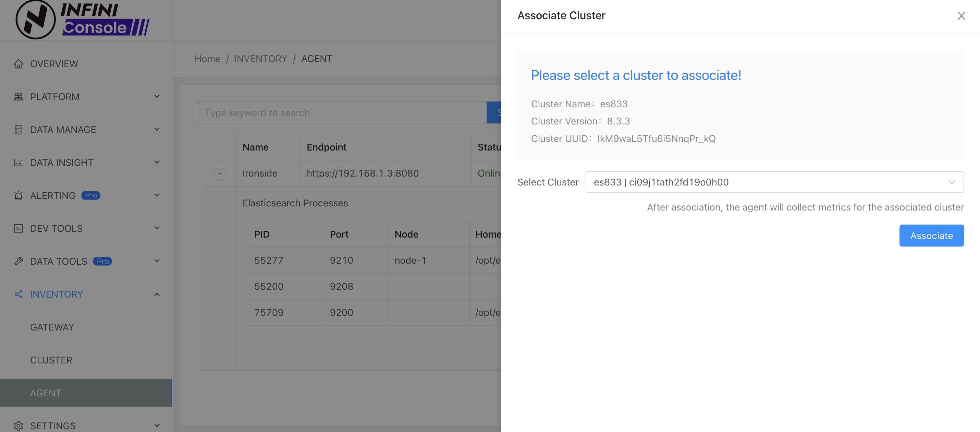Click the Settings gear icon
Image resolution: width=980 pixels, height=432 pixels.
[x=18, y=425]
